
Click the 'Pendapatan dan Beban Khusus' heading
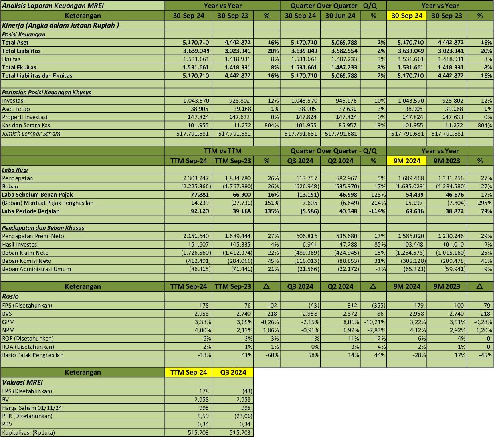[x=43, y=228]
